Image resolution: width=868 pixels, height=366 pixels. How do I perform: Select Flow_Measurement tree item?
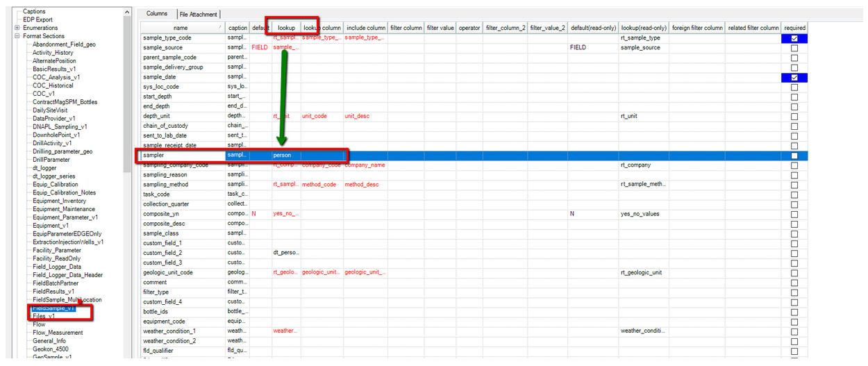58,333
